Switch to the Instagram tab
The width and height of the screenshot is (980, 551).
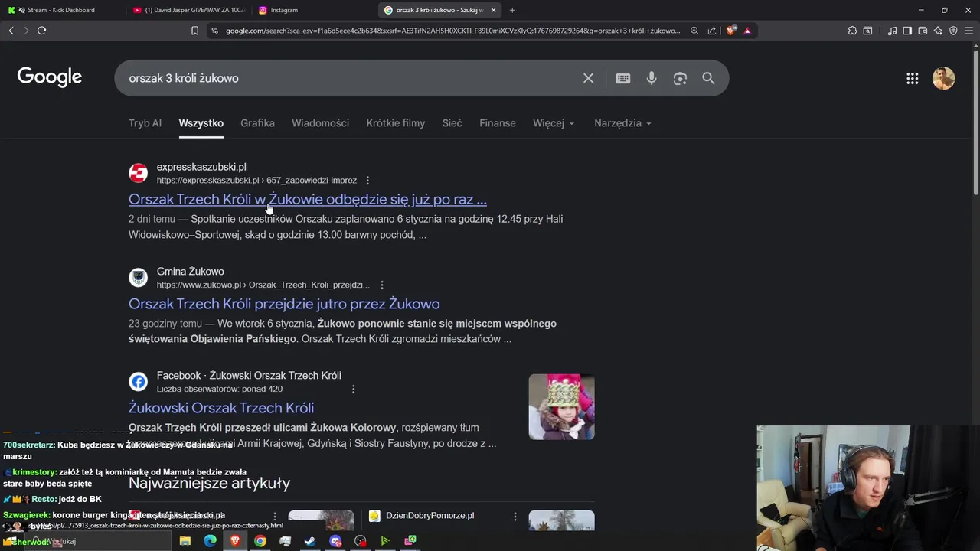click(x=314, y=10)
